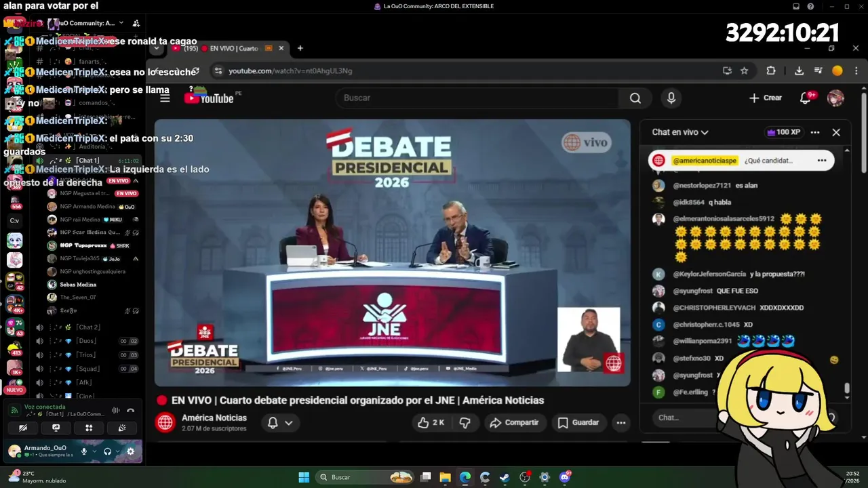Viewport: 868px width, 488px height.
Task: Deafen with the Discord headphones icon
Action: click(x=107, y=451)
